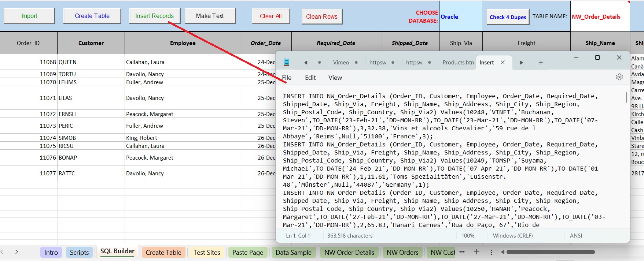This screenshot has height=261, width=644.
Task: Click the Ln 1, Col 1 position indicator
Action: (298, 236)
